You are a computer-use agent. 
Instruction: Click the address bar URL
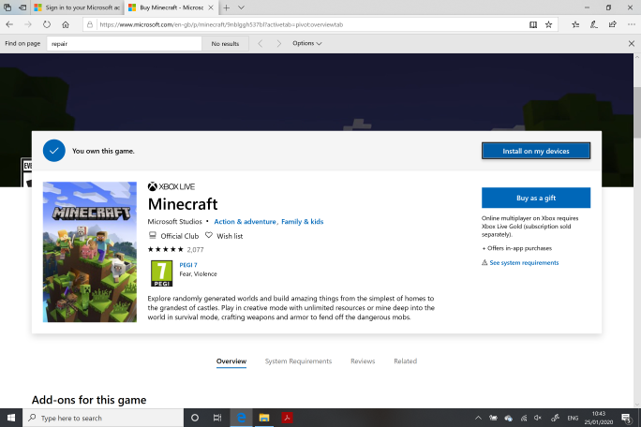pos(221,25)
